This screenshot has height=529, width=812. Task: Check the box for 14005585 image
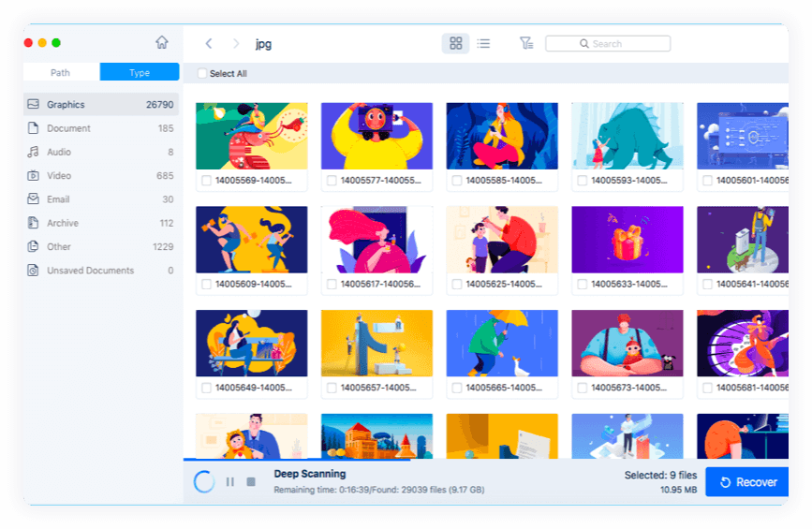(457, 181)
